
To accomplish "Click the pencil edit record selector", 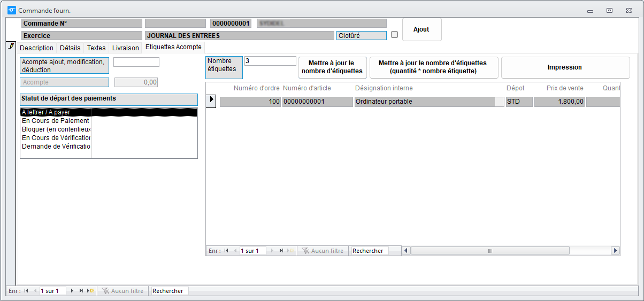I will [11, 47].
